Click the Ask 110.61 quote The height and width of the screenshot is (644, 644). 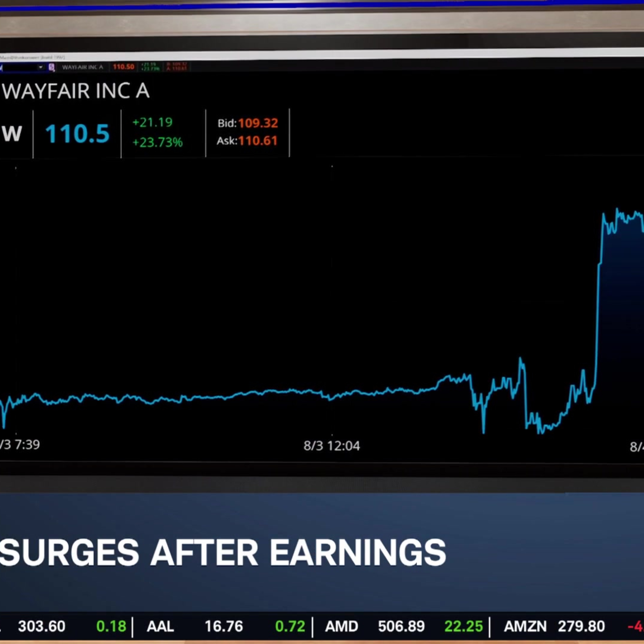pos(247,141)
